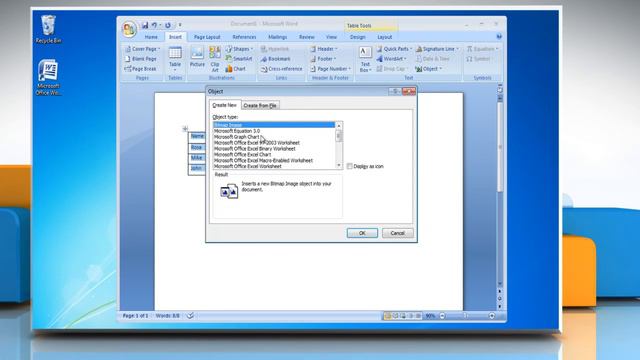Select Microsoft Office Excel 97-2003 Worksheet
The height and width of the screenshot is (360, 640).
tap(274, 143)
